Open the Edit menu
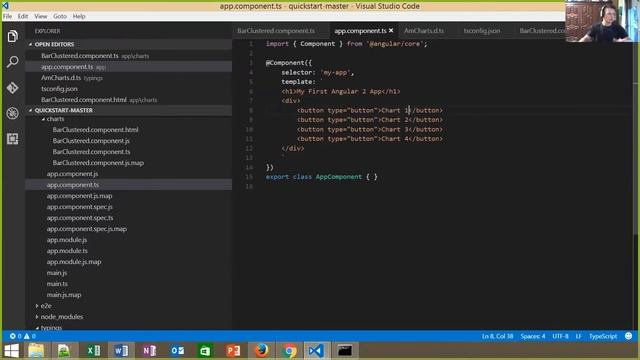The width and height of the screenshot is (640, 360). coord(23,16)
